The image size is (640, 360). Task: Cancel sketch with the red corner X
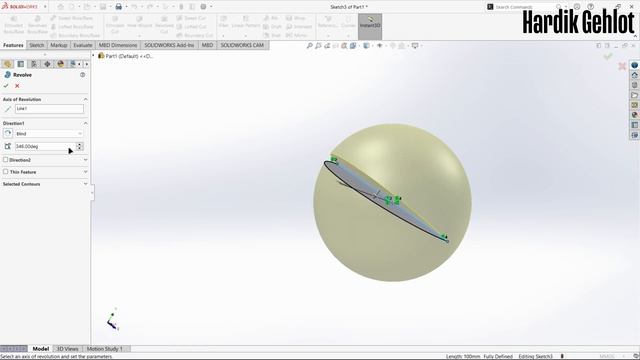(622, 66)
